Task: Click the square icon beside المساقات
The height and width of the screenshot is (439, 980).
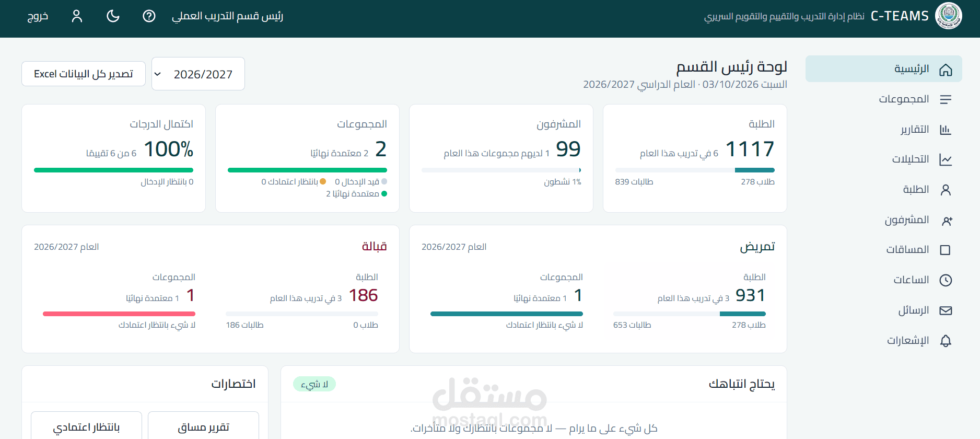Action: [x=945, y=250]
